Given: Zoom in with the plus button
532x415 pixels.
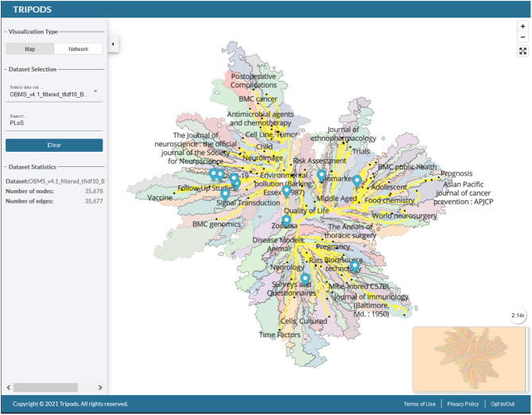Looking at the screenshot, I should (x=522, y=25).
